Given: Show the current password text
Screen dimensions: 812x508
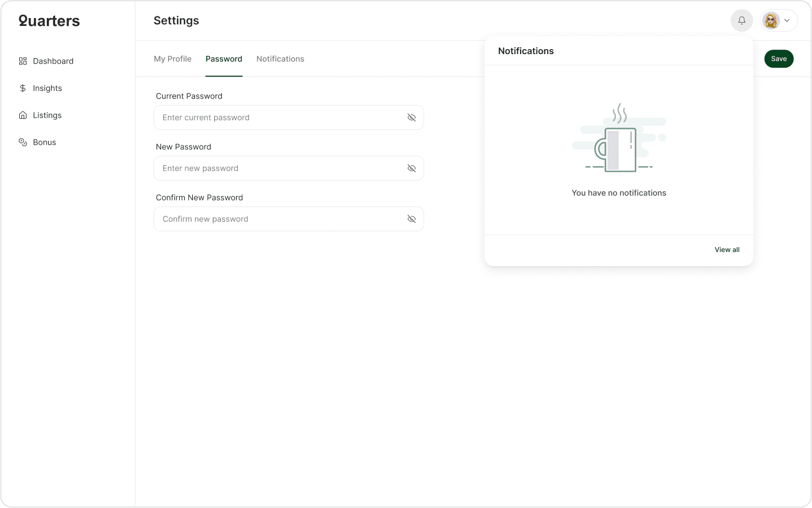Looking at the screenshot, I should tap(411, 117).
